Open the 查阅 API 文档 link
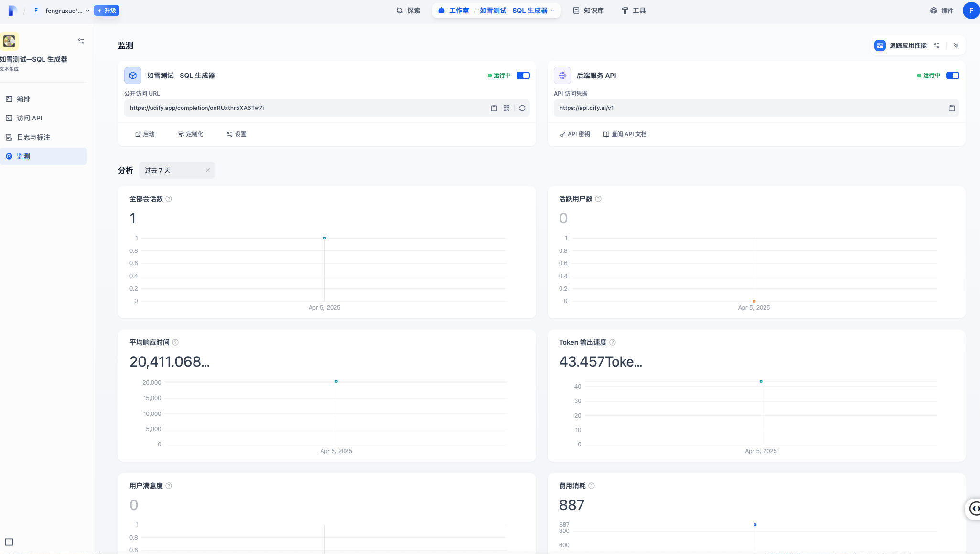Viewport: 980px width, 554px height. pyautogui.click(x=625, y=134)
